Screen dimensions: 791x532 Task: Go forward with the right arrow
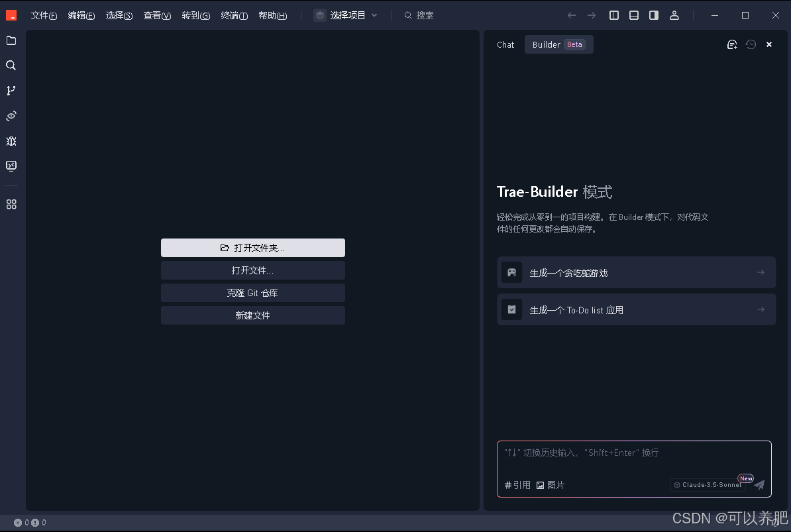[x=592, y=16]
